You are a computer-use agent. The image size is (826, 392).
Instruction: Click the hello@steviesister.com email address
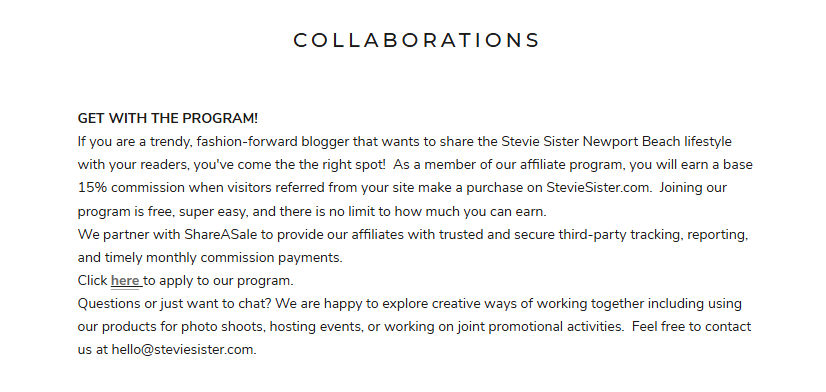(x=183, y=350)
